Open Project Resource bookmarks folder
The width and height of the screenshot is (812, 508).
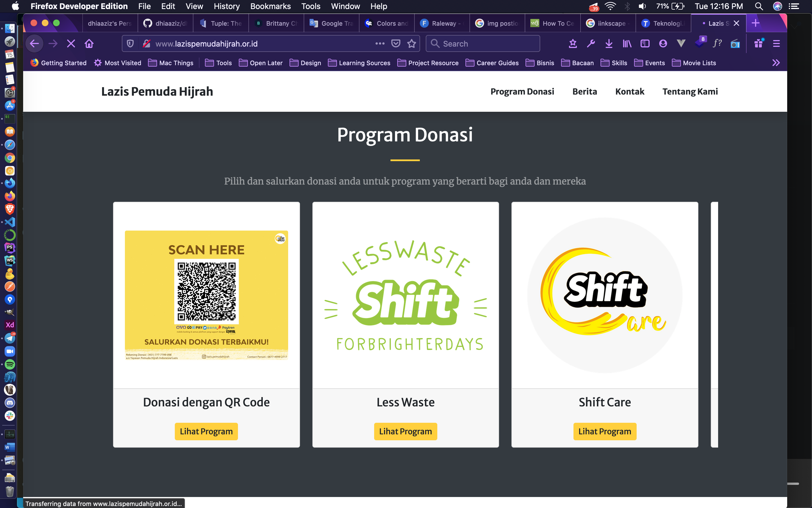(x=428, y=63)
